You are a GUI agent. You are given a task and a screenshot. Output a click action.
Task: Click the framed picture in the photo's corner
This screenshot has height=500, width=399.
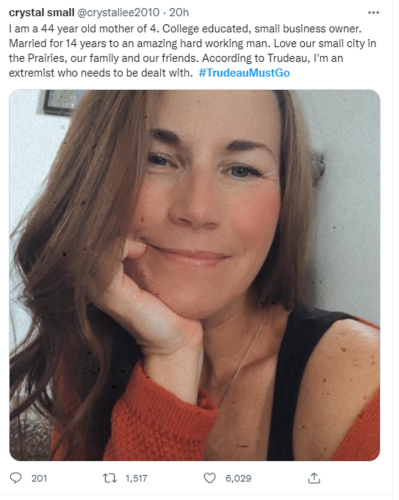(x=60, y=102)
